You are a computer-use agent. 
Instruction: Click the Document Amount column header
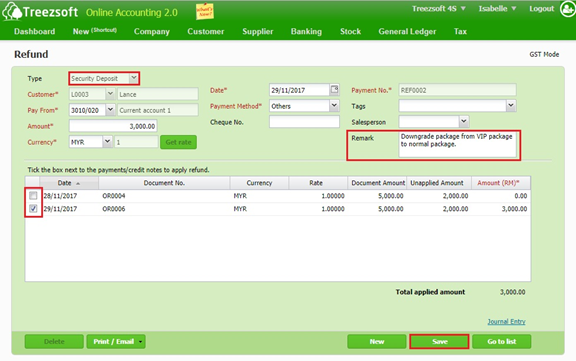(378, 183)
